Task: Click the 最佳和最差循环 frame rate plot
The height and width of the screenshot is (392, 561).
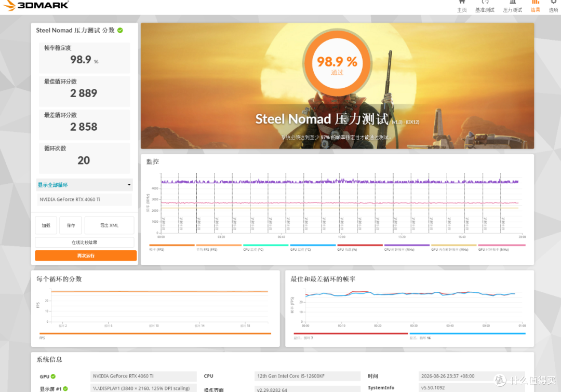Action: tap(413, 306)
